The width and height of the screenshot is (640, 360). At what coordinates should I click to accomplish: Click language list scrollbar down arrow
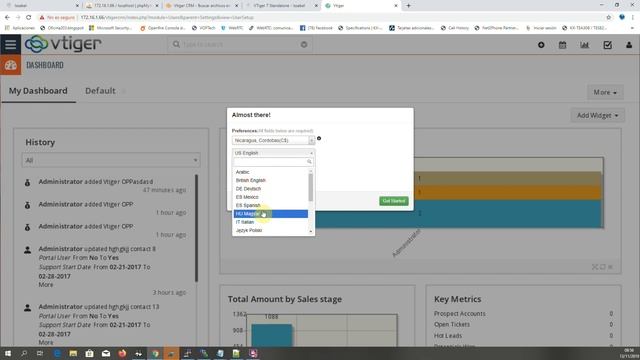311,231
